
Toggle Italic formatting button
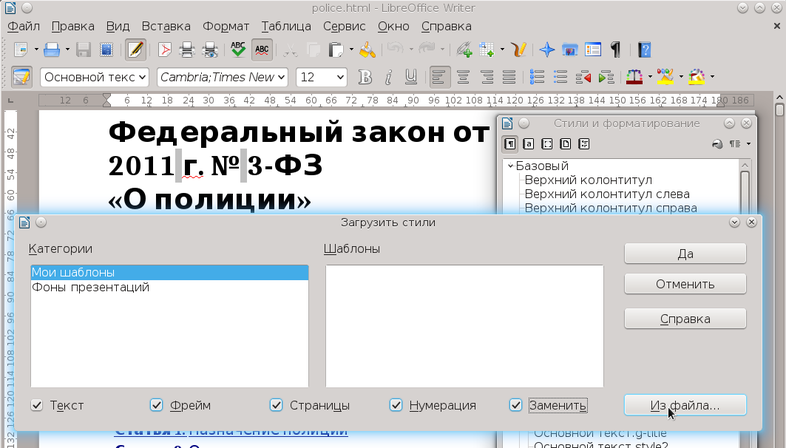click(x=388, y=77)
